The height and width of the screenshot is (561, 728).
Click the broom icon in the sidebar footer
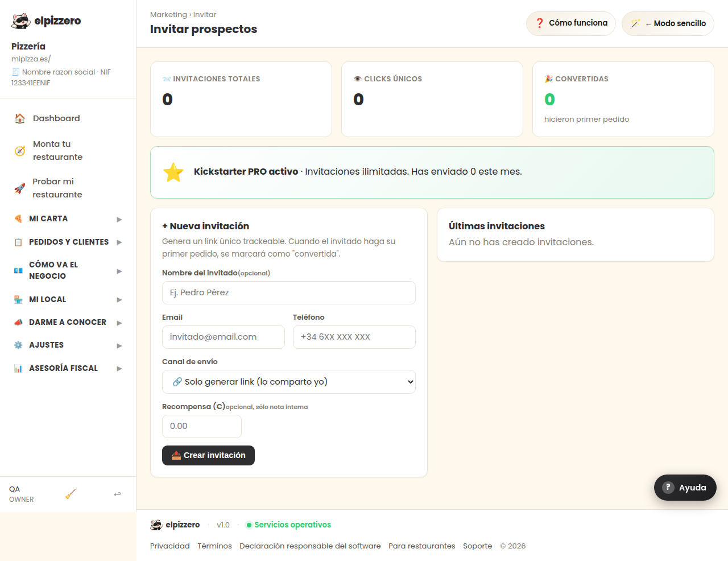coord(71,494)
